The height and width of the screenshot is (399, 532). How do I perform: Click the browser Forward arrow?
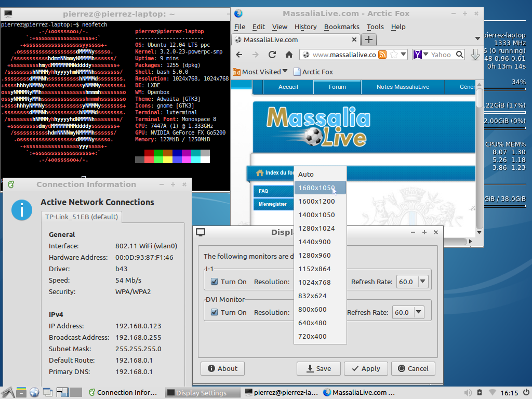pos(256,55)
